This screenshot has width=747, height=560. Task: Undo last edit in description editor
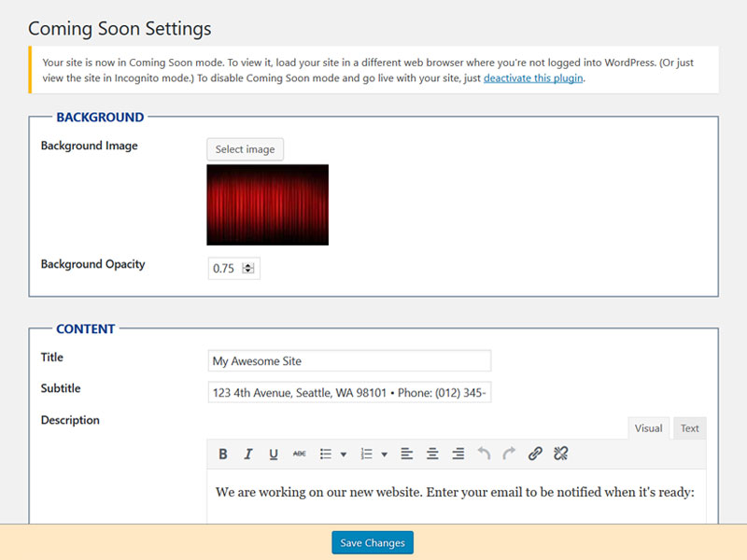coord(484,454)
